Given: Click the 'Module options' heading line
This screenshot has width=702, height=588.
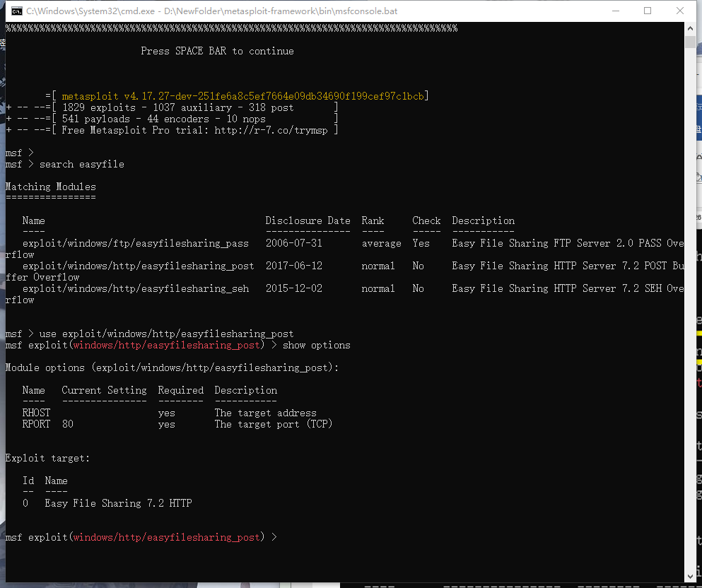Looking at the screenshot, I should click(172, 367).
